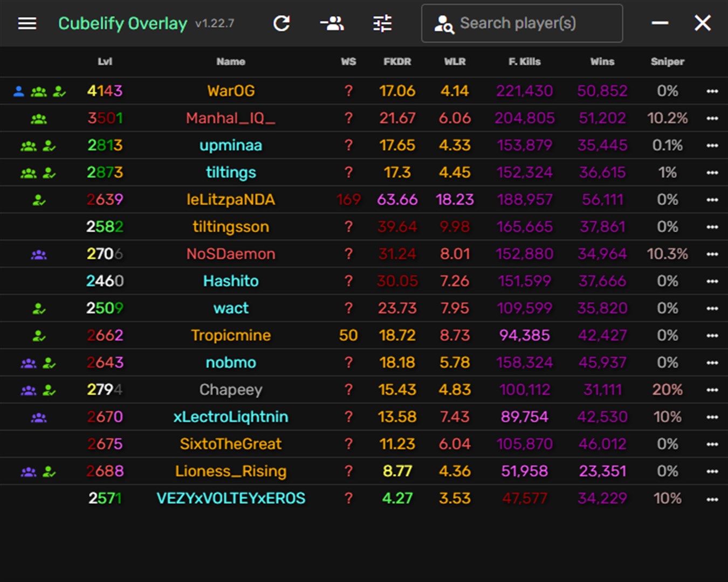Select player name leLitzpaNDA
728x582 pixels.
point(231,199)
